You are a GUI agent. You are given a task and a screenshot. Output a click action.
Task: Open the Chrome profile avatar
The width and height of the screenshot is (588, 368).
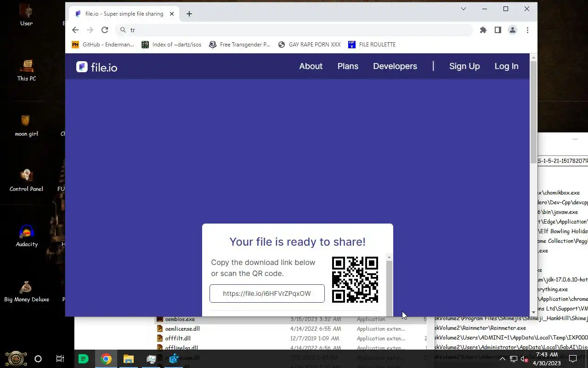512,30
